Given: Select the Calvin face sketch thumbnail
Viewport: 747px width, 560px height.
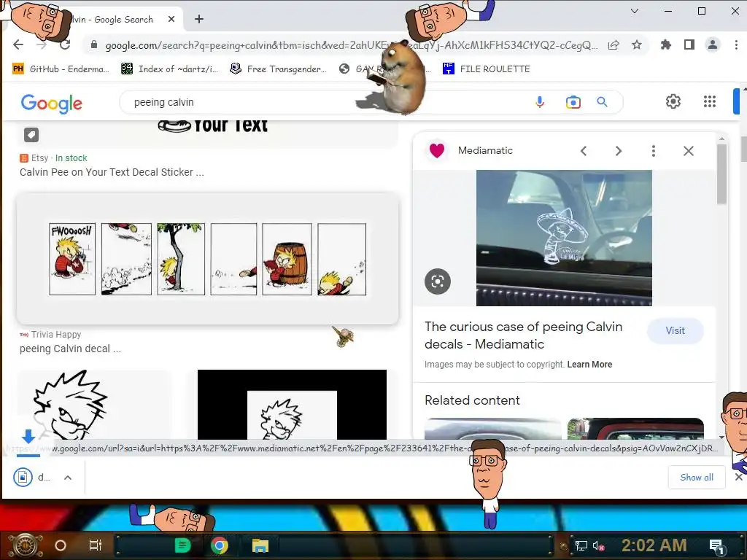Looking at the screenshot, I should [x=94, y=405].
